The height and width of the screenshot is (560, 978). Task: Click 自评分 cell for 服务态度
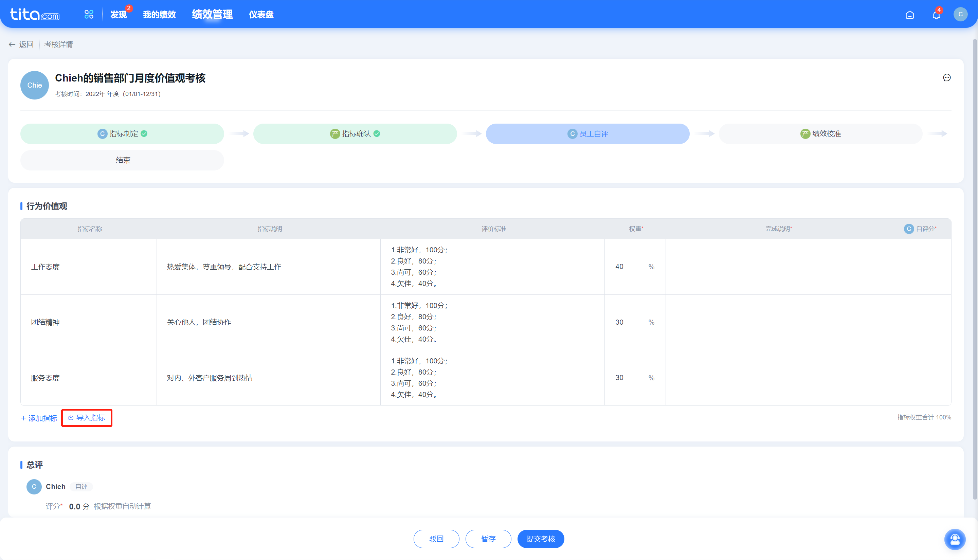point(920,378)
